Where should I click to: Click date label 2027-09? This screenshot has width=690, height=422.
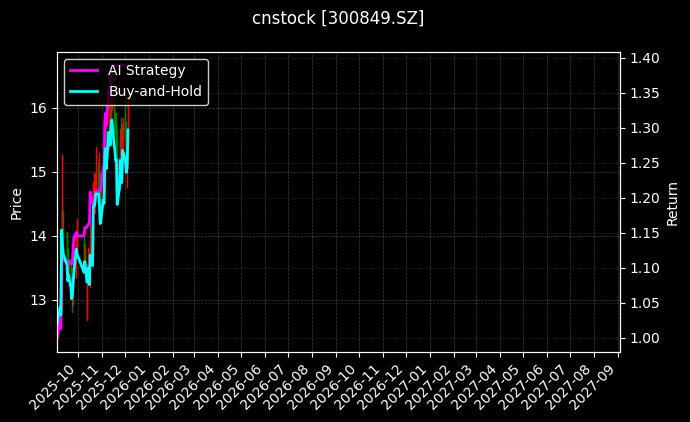pyautogui.click(x=592, y=386)
